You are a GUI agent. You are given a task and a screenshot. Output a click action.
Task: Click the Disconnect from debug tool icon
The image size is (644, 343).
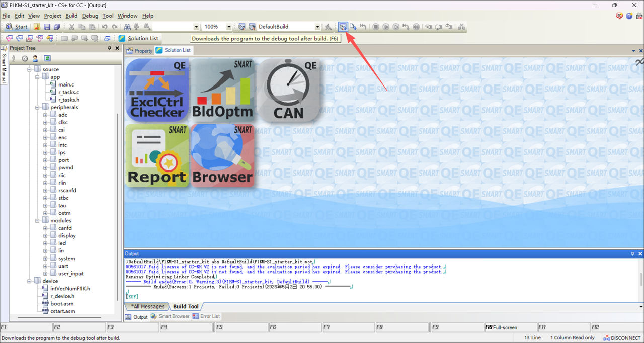461,27
